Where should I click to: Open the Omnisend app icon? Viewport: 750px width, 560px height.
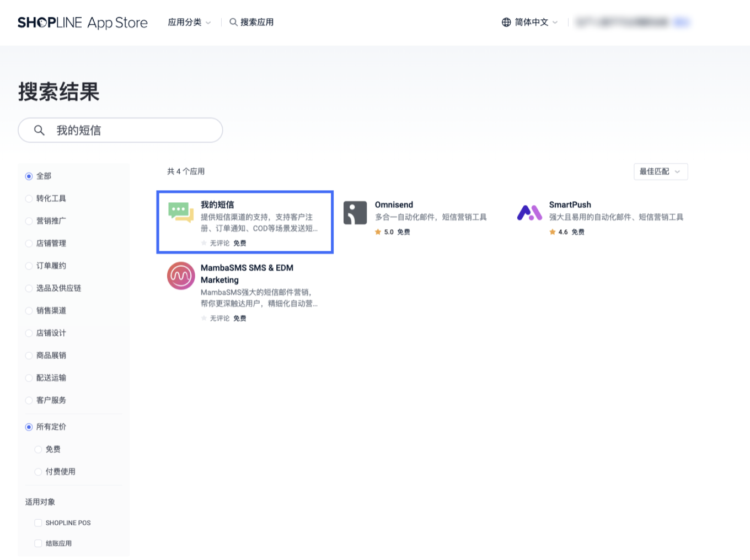[x=355, y=213]
